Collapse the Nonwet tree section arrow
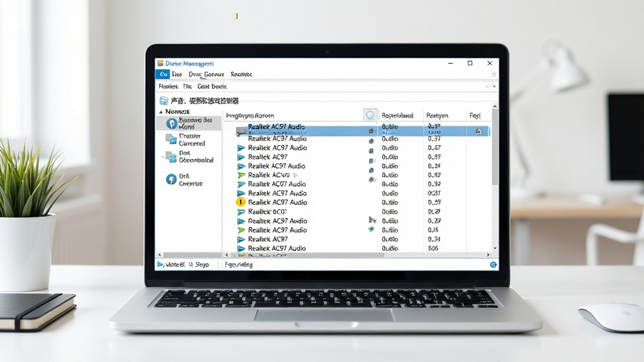Viewport: 644px width, 362px height. point(161,112)
